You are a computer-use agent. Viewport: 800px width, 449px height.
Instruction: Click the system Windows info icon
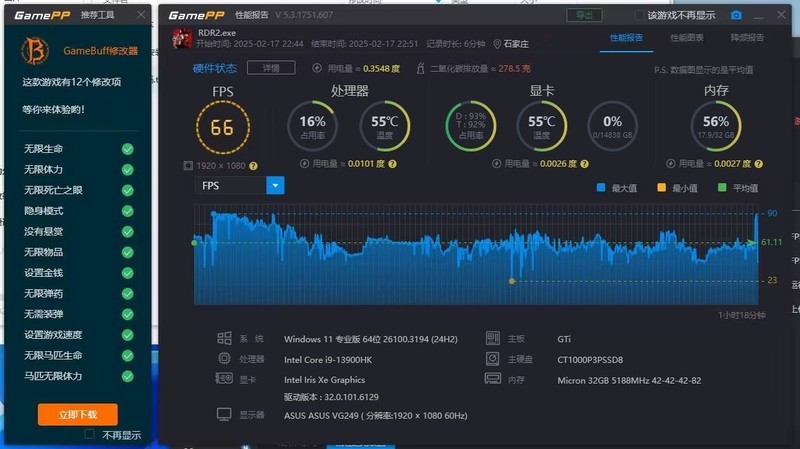[224, 338]
